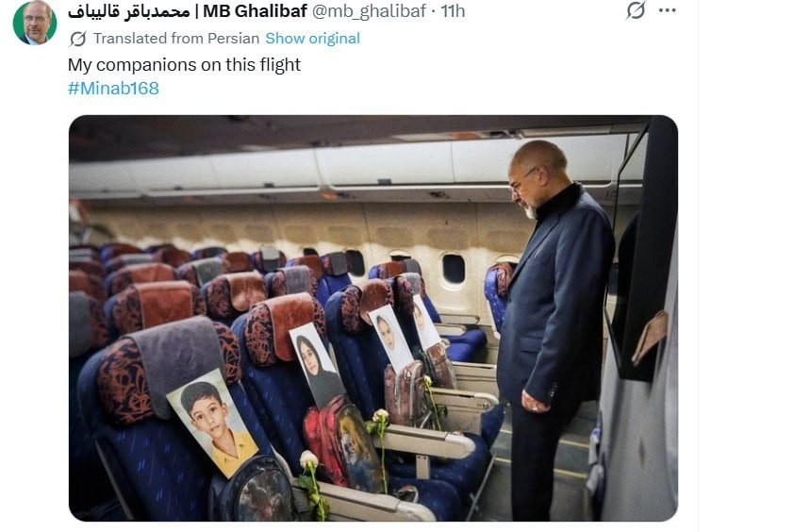The height and width of the screenshot is (532, 795).
Task: Click the girl's portrait in black headscarf
Action: coord(317,364)
